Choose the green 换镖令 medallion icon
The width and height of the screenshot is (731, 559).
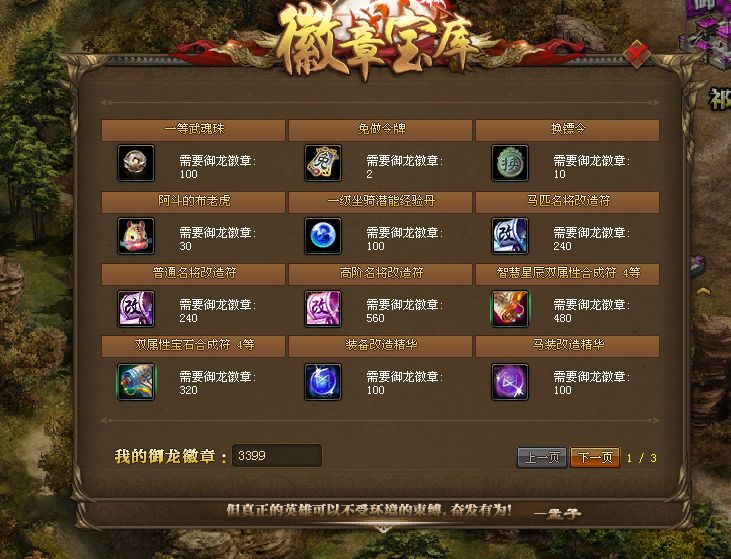pyautogui.click(x=510, y=163)
